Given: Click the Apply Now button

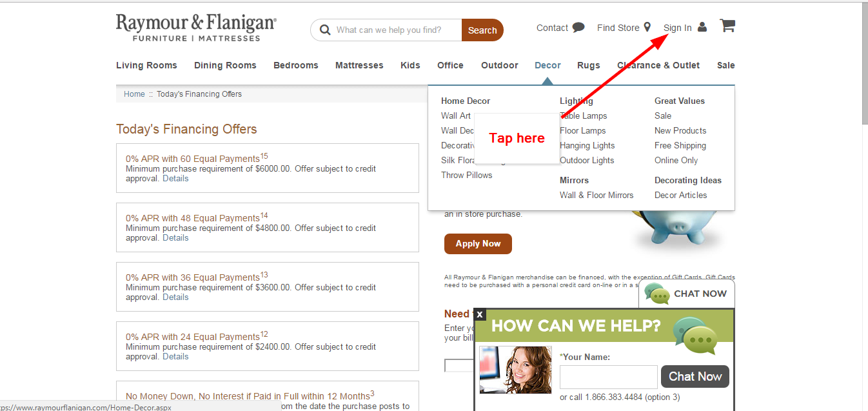Looking at the screenshot, I should [478, 244].
